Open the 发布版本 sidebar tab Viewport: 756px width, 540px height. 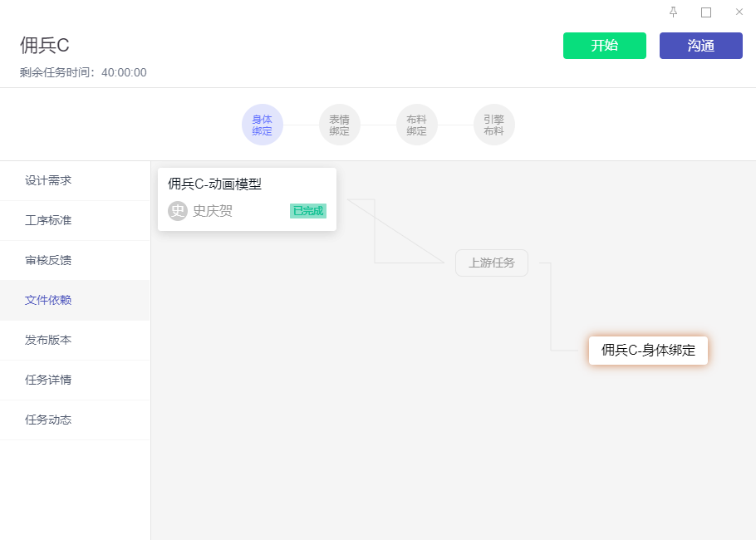(x=48, y=340)
